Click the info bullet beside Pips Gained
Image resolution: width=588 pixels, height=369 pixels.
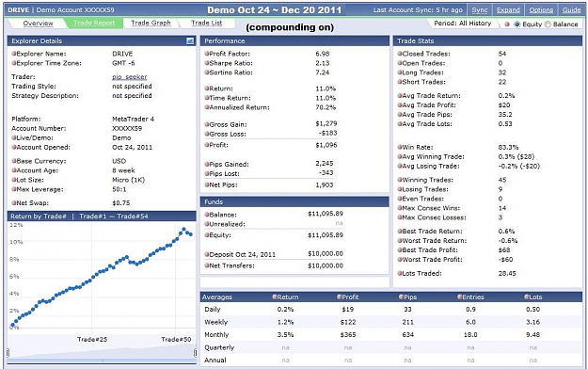[207, 164]
